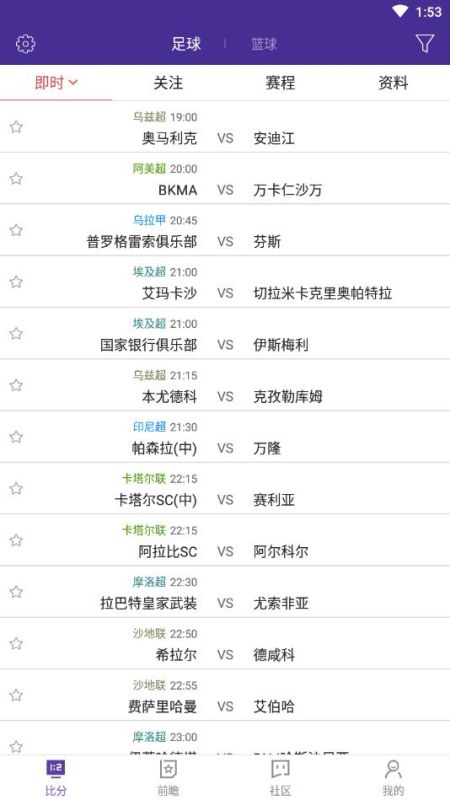The width and height of the screenshot is (450, 800).
Task: Open the 赛程 schedule tab
Action: pos(281,83)
